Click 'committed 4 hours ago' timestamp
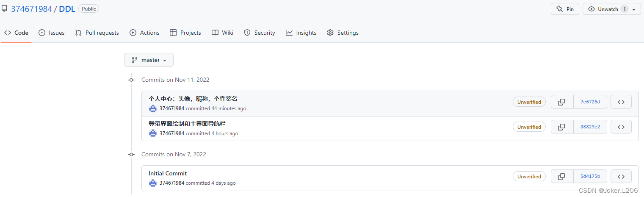 pyautogui.click(x=212, y=133)
